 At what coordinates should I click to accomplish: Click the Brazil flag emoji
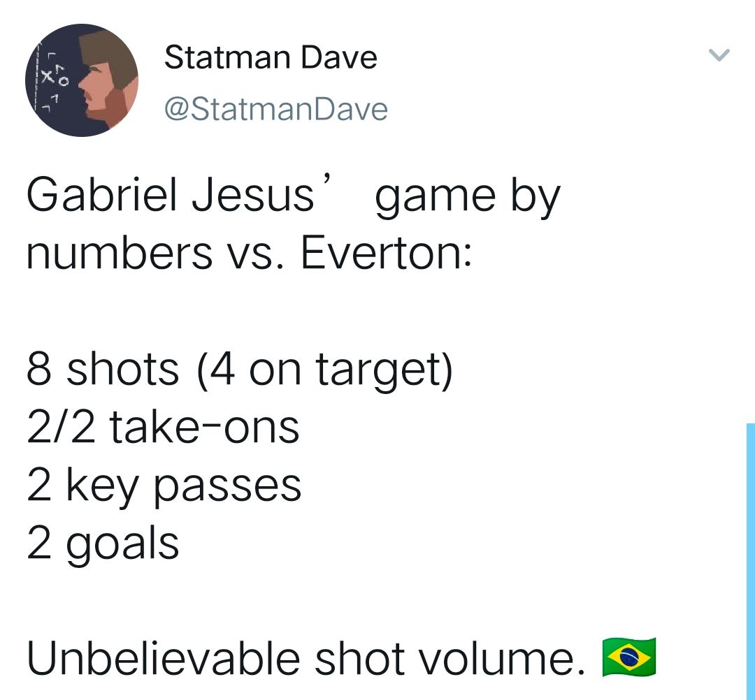[629, 657]
